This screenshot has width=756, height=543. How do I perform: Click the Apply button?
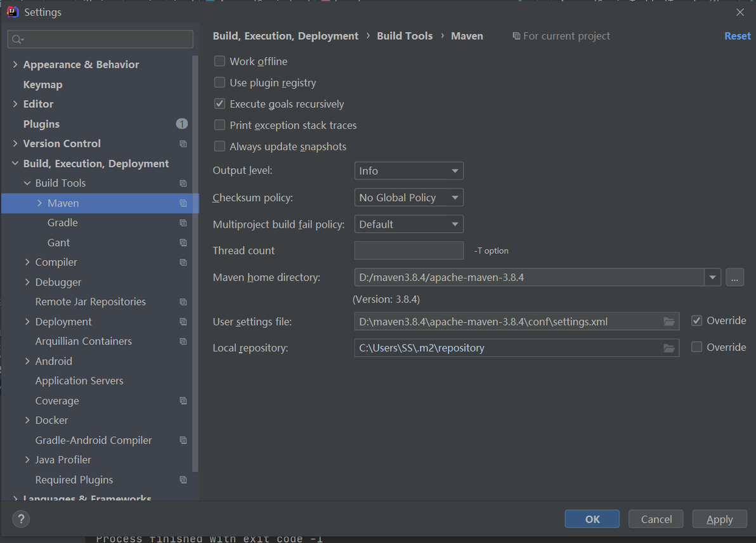[x=719, y=519]
